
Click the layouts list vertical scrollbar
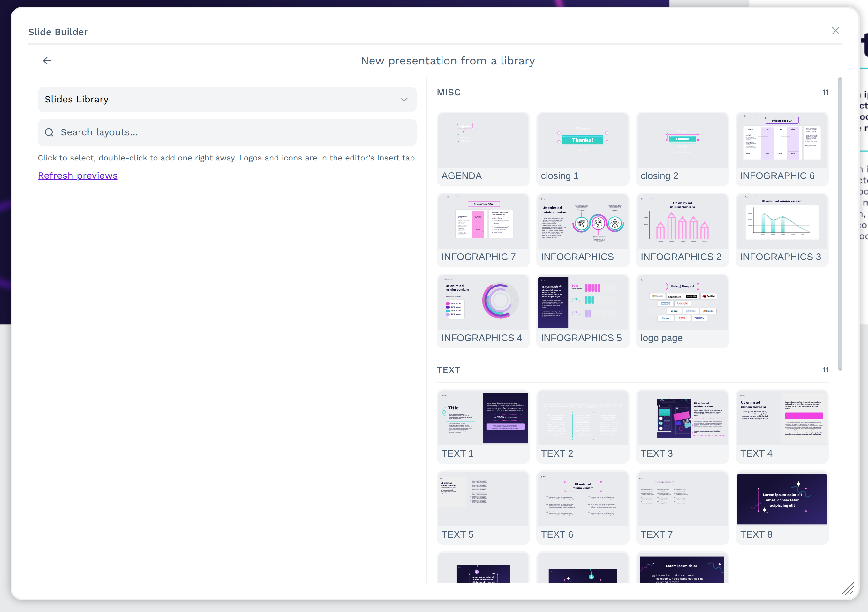pos(840,224)
